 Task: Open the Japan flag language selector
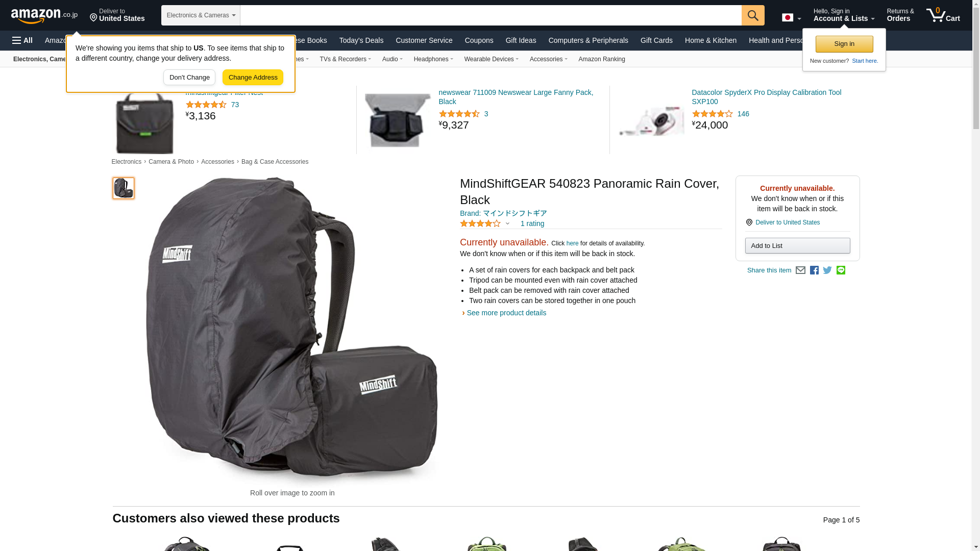(x=791, y=17)
